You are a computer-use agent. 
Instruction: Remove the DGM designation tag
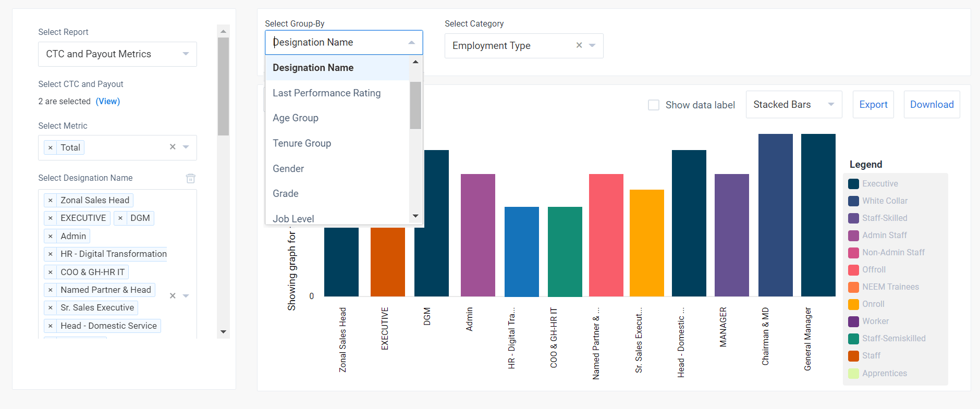pyautogui.click(x=120, y=218)
